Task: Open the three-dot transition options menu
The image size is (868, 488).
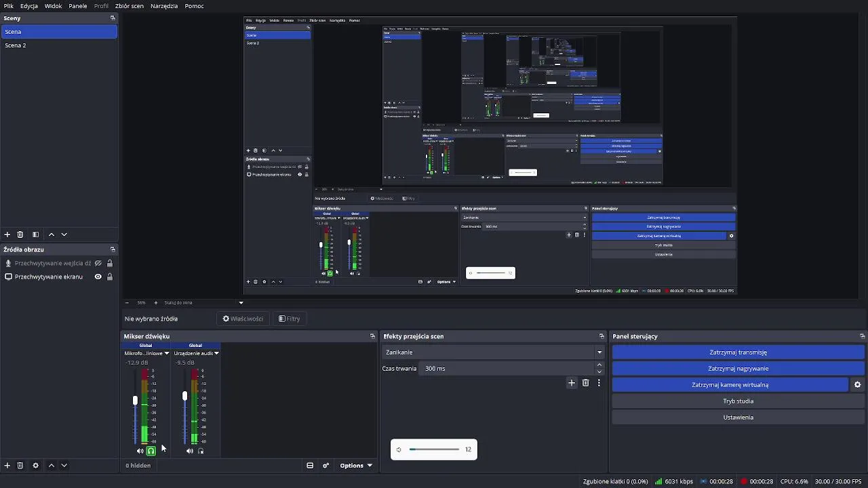Action: [599, 383]
